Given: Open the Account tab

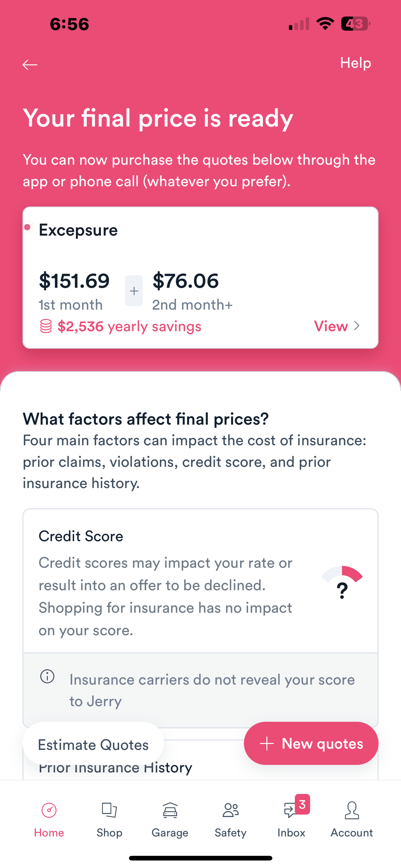Looking at the screenshot, I should tap(352, 820).
